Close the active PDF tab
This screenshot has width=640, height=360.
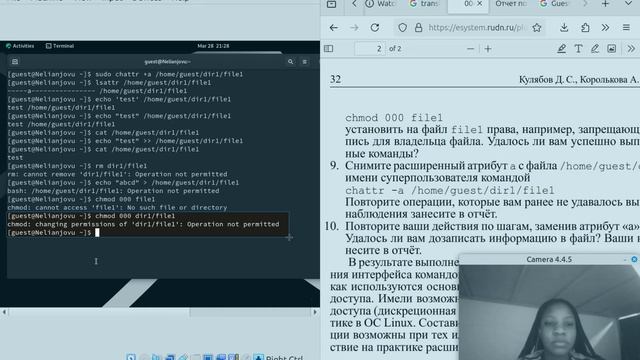tap(480, 4)
